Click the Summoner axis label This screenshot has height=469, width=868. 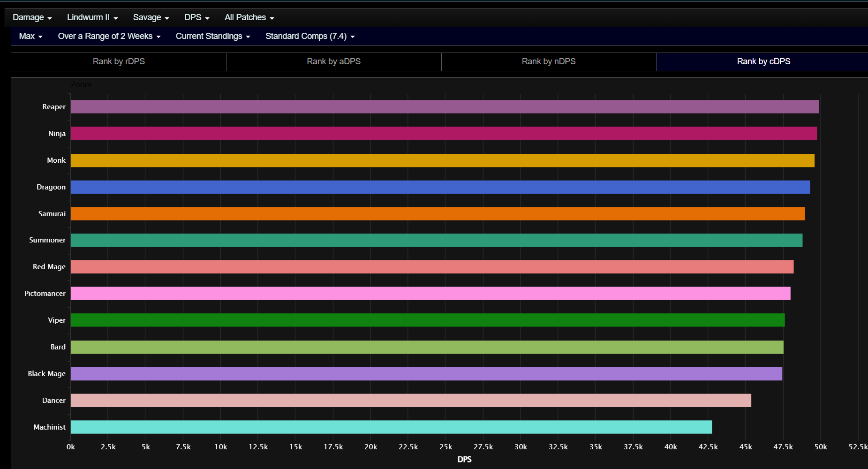[47, 240]
